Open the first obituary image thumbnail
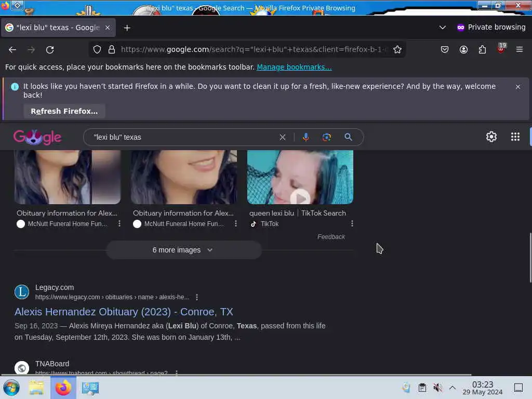Screen dimensions: 532x399 click(68, 177)
